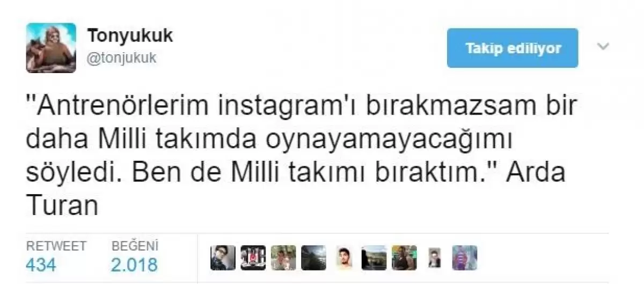Click the BEĞENİ label
Screen dimensions: 644x286
[x=135, y=246]
